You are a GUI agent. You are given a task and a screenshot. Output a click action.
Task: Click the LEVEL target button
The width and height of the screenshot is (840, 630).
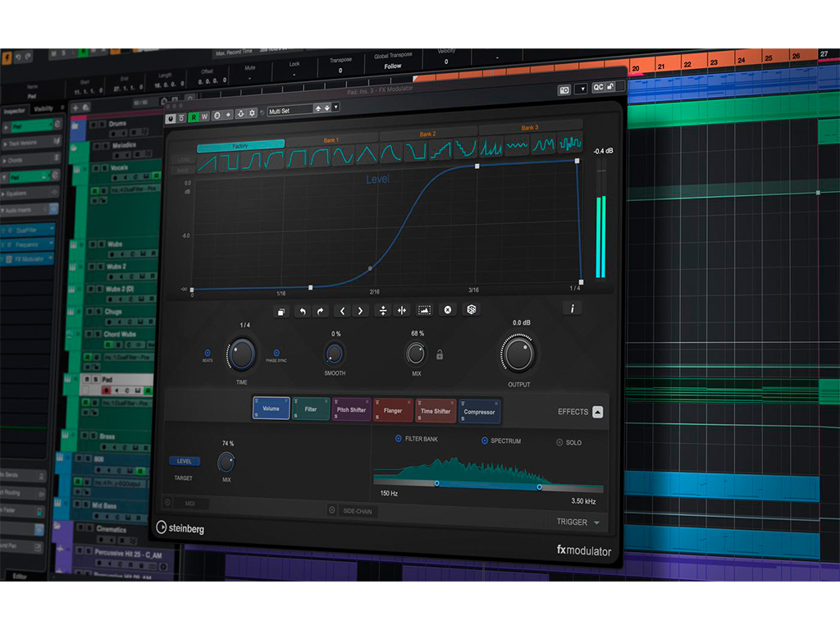[x=185, y=461]
